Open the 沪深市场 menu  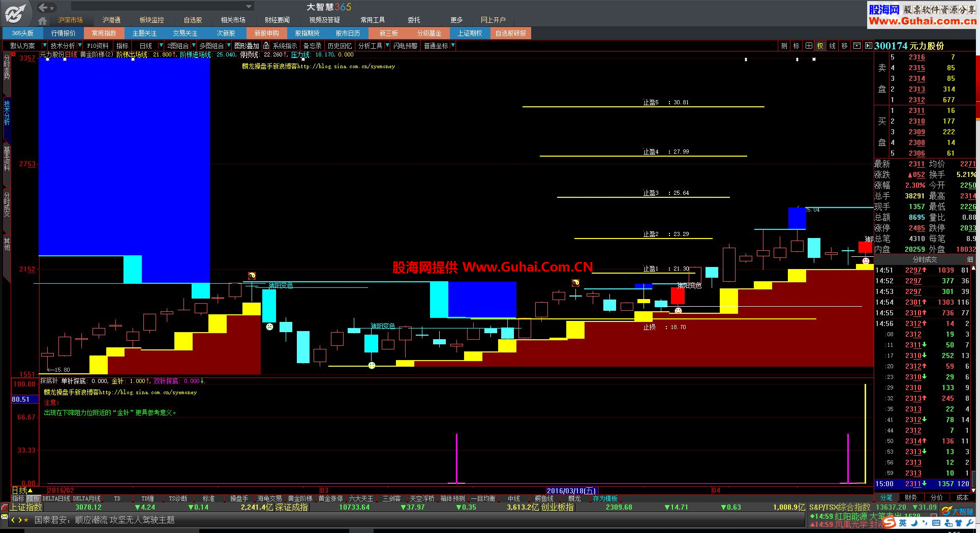[x=70, y=20]
